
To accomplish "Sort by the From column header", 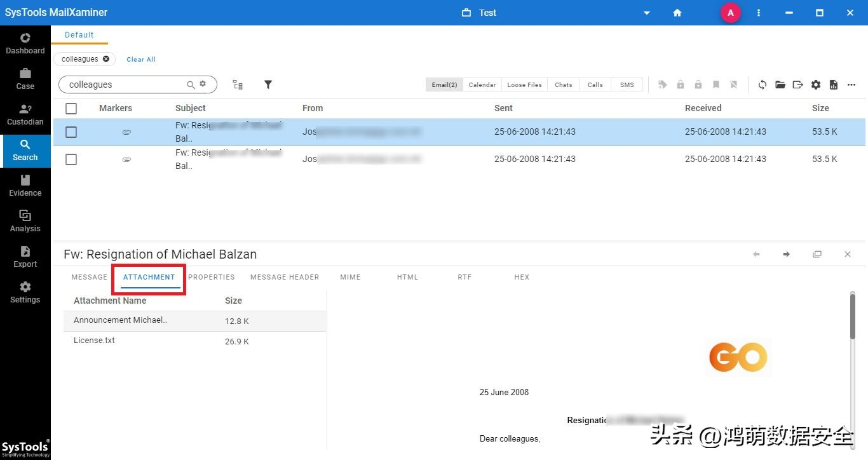I will 313,108.
